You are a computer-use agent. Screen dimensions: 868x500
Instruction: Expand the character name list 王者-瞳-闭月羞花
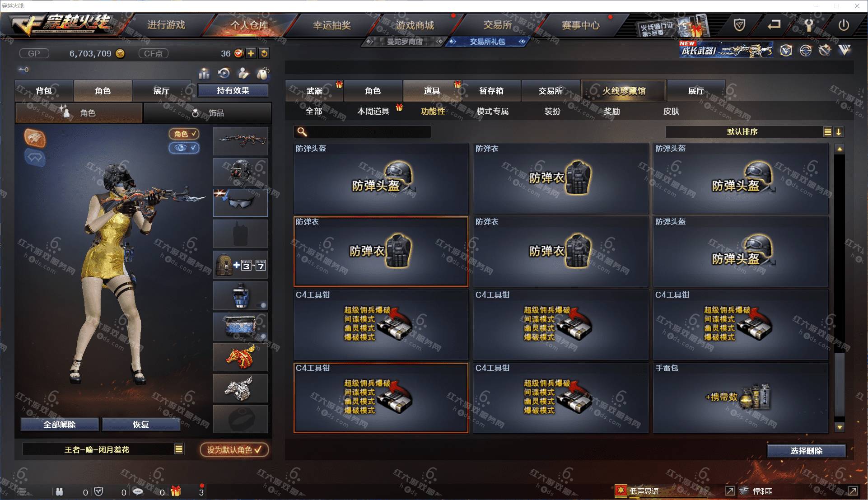(x=179, y=449)
